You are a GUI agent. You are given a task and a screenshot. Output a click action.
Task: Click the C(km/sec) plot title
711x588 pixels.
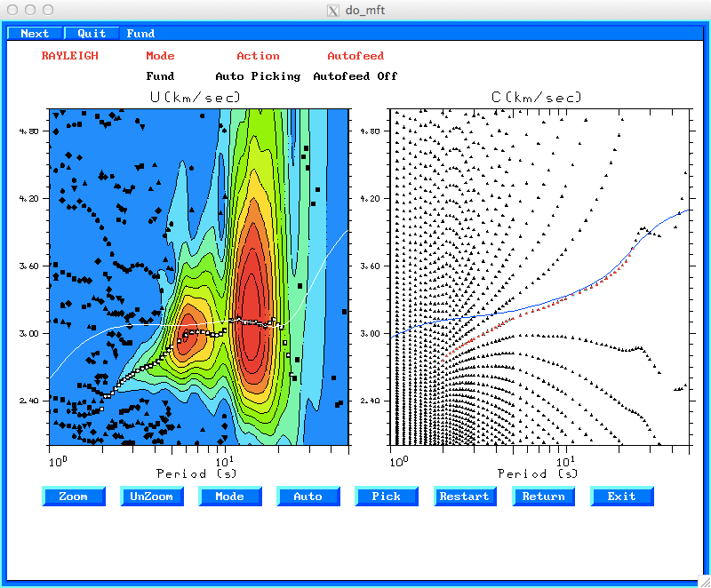[x=537, y=97]
